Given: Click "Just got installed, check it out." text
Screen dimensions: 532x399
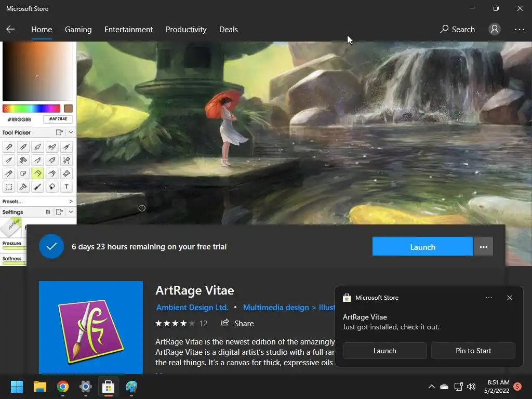Looking at the screenshot, I should click(x=391, y=327).
